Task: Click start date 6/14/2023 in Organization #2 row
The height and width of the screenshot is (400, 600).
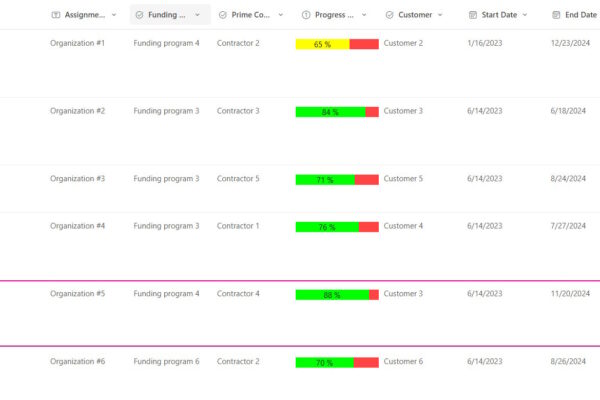Action: coord(485,111)
